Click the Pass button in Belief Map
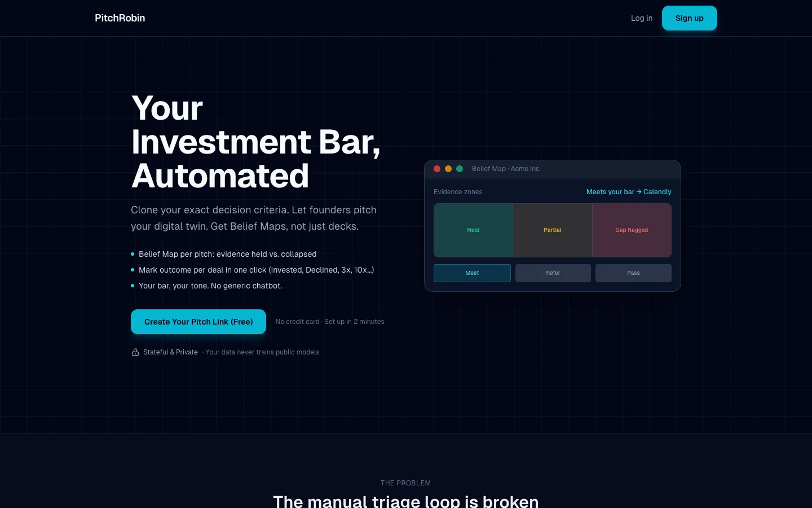 [x=633, y=273]
